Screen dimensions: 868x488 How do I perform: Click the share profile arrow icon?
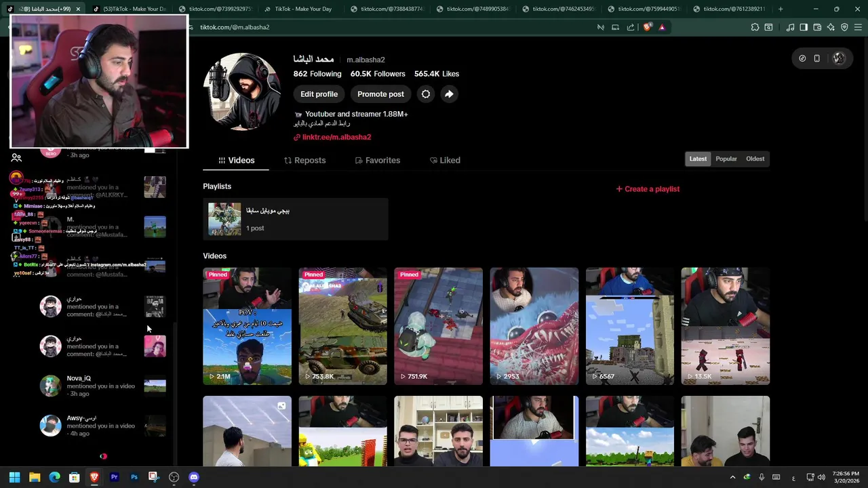click(449, 94)
